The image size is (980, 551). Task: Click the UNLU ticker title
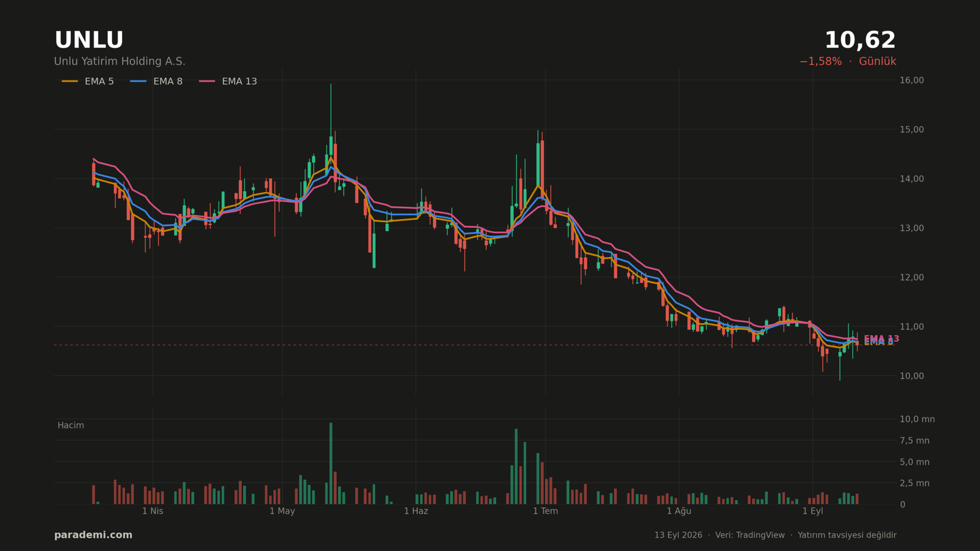pos(89,40)
